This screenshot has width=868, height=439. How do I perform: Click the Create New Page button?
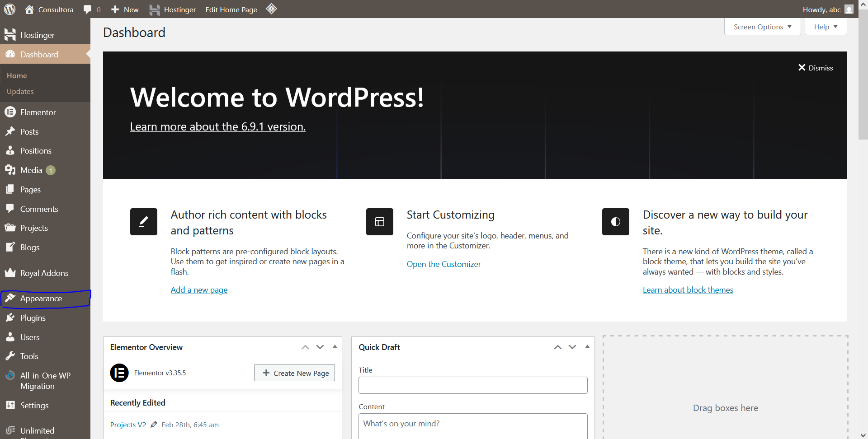[x=294, y=373]
